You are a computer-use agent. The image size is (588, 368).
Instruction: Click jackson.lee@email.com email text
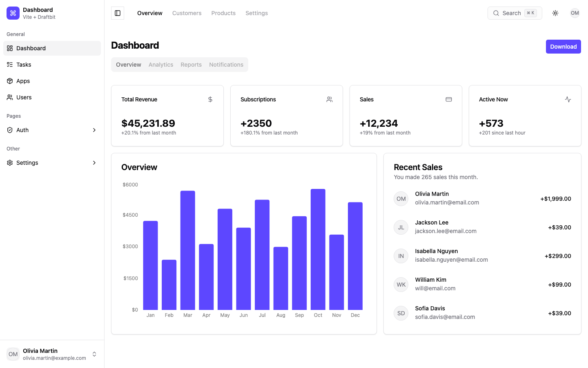[446, 231]
